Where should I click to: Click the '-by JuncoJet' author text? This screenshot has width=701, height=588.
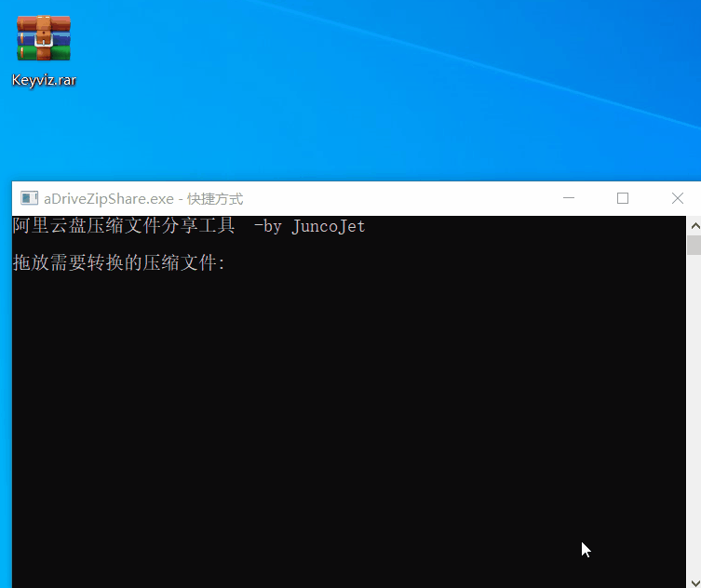[310, 226]
